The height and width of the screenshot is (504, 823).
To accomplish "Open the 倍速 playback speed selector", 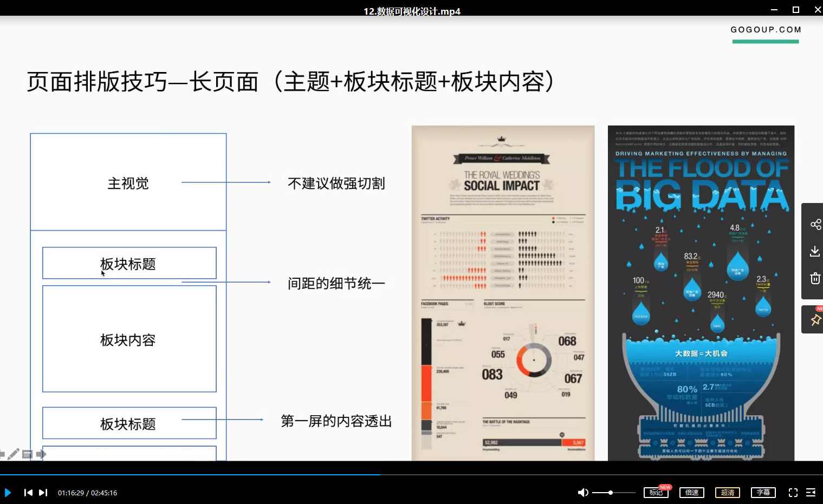I will [x=691, y=493].
